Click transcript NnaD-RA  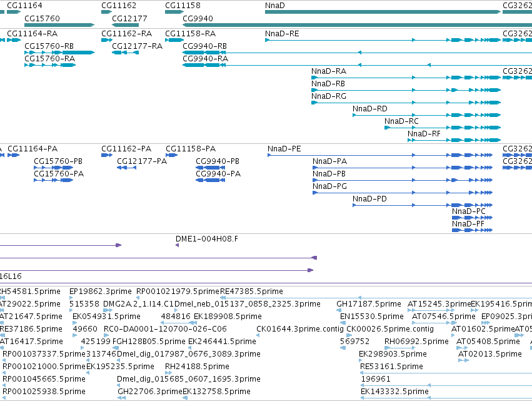pos(329,71)
